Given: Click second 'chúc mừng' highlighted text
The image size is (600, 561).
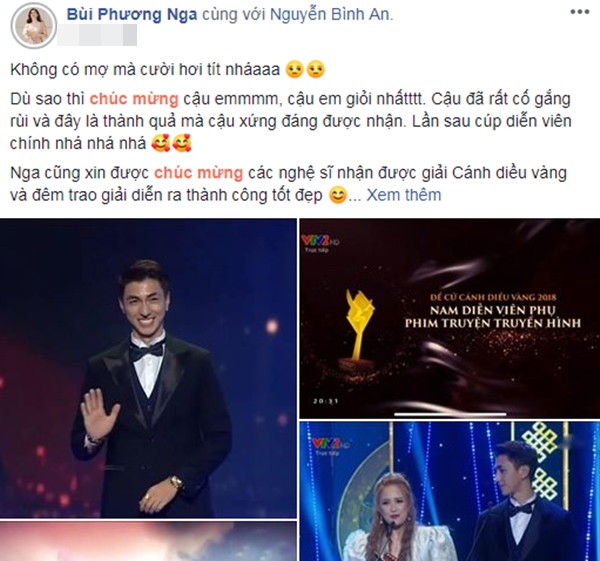Looking at the screenshot, I should 198,173.
